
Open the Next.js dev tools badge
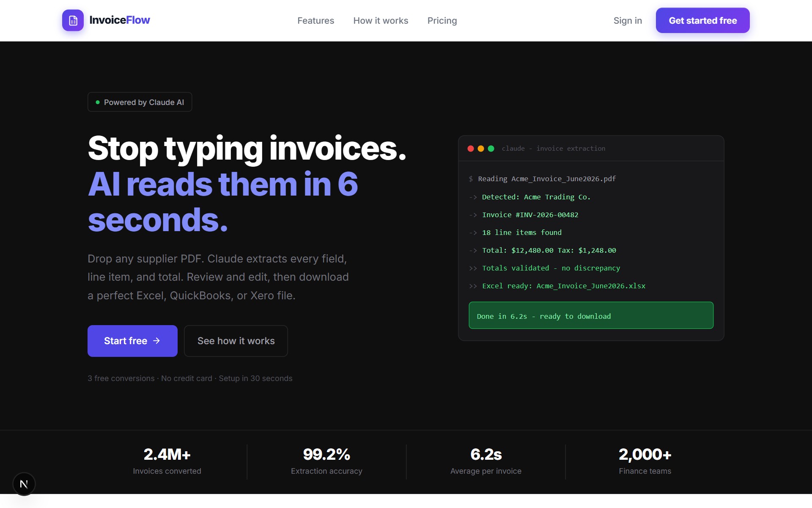[x=24, y=484]
